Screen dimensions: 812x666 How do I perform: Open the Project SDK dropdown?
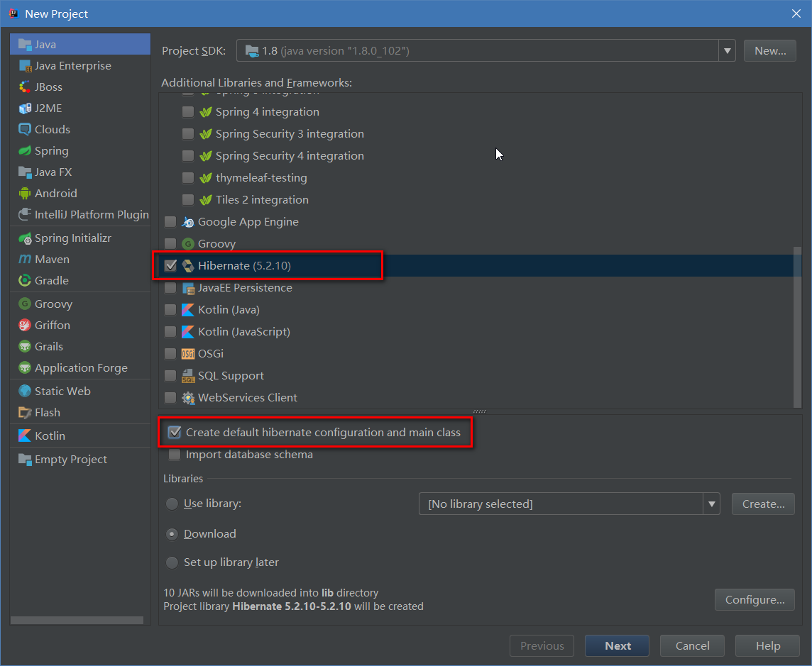tap(727, 50)
